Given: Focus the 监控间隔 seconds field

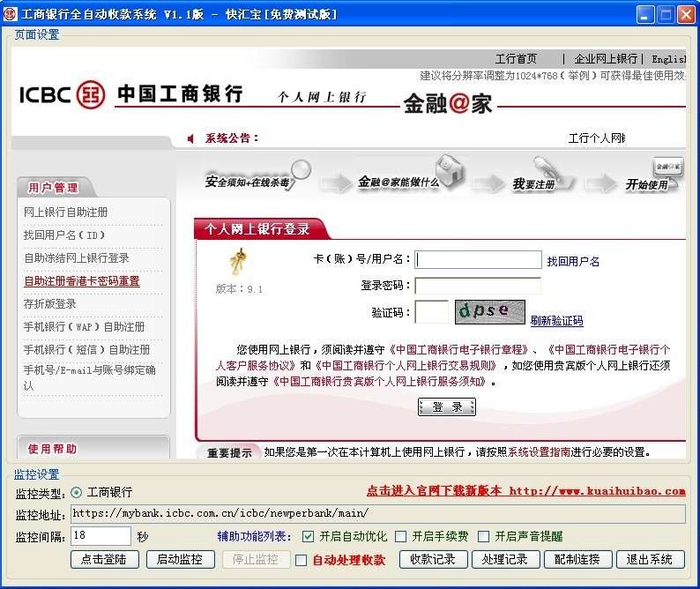Looking at the screenshot, I should pyautogui.click(x=101, y=536).
